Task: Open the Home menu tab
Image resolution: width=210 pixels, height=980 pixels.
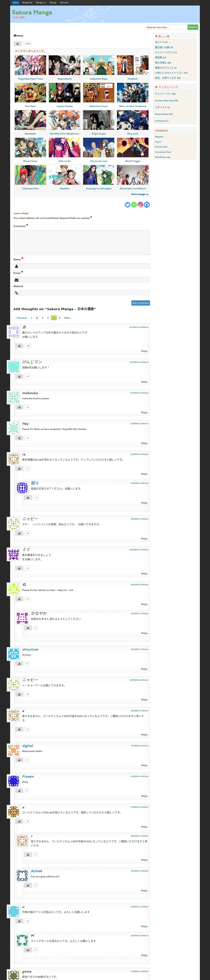Action: coord(16,3)
